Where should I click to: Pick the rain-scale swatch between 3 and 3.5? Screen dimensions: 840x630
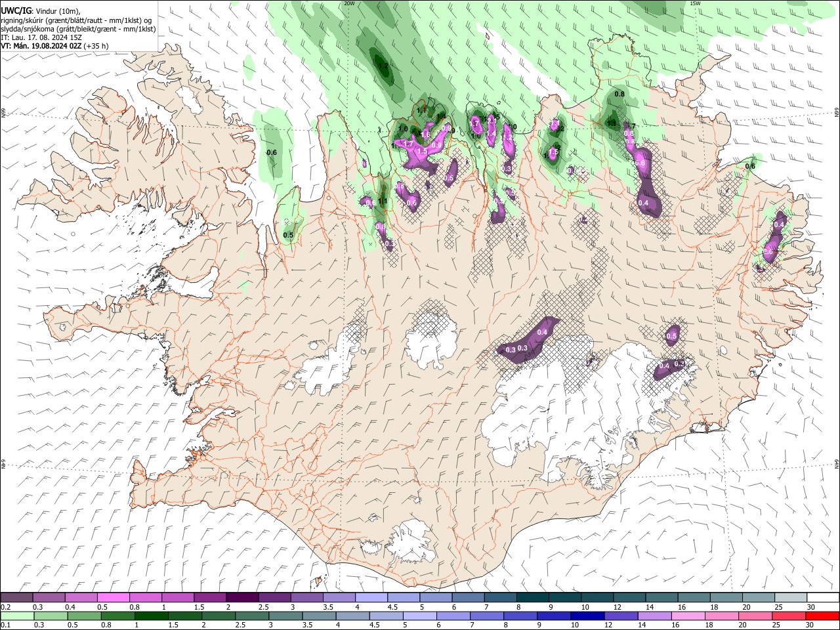click(285, 616)
